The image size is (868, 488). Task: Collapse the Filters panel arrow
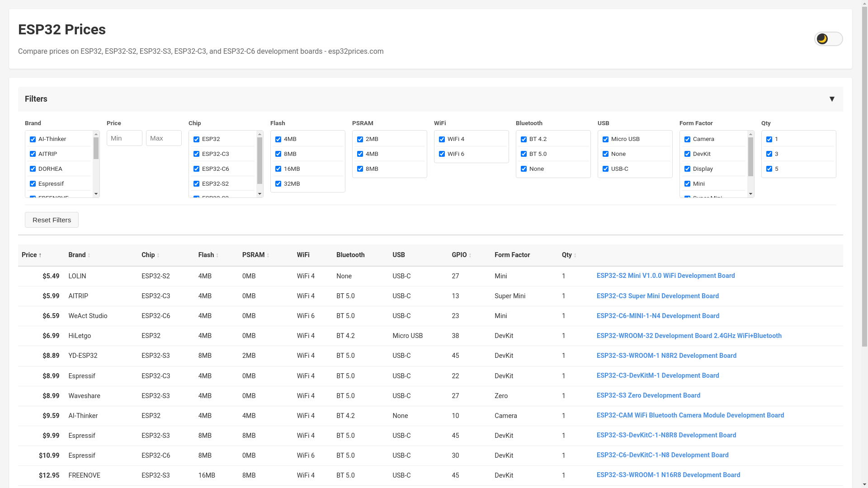tap(832, 99)
